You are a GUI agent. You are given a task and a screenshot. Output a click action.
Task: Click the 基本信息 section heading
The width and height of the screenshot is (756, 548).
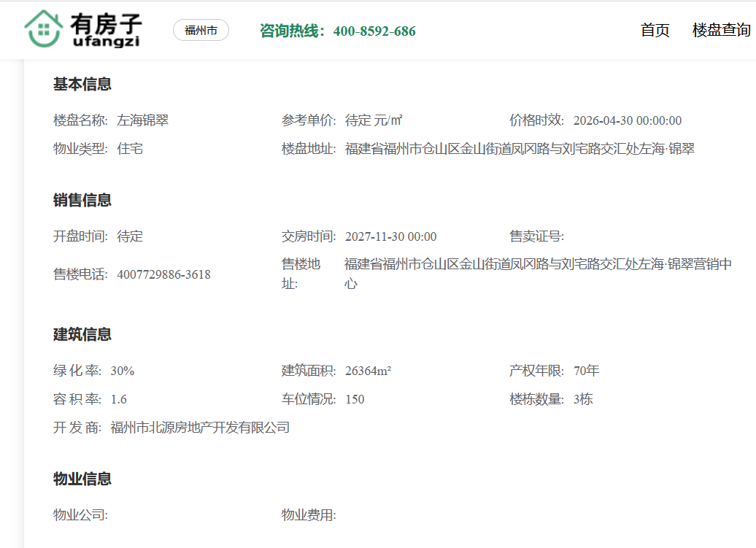(x=82, y=84)
